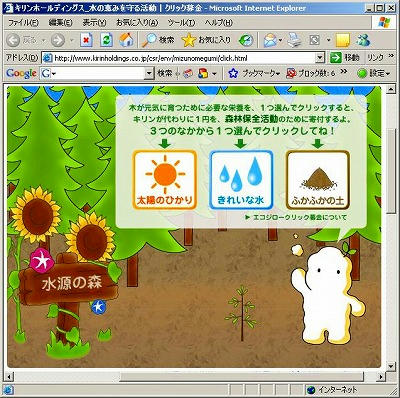Open Messenger people icon
The width and height of the screenshot is (400, 398).
pyautogui.click(x=362, y=40)
